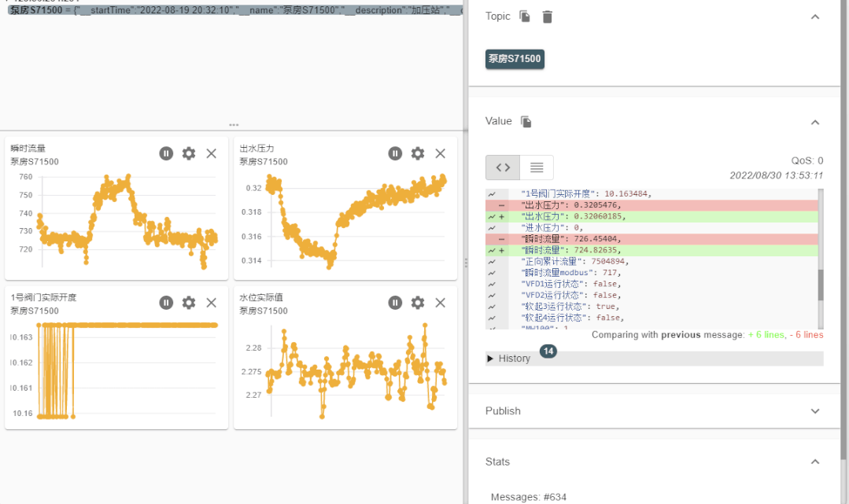The image size is (849, 504).
Task: Expand the Publish section
Action: coord(815,411)
